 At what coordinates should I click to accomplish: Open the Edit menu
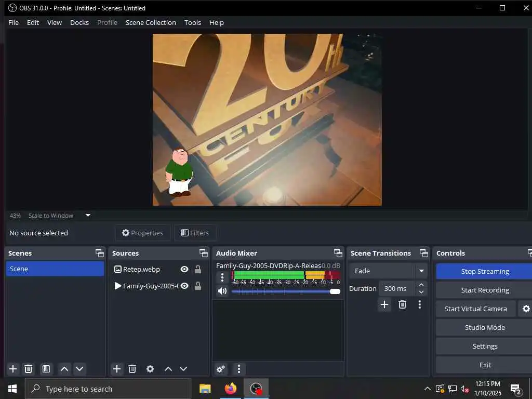33,22
